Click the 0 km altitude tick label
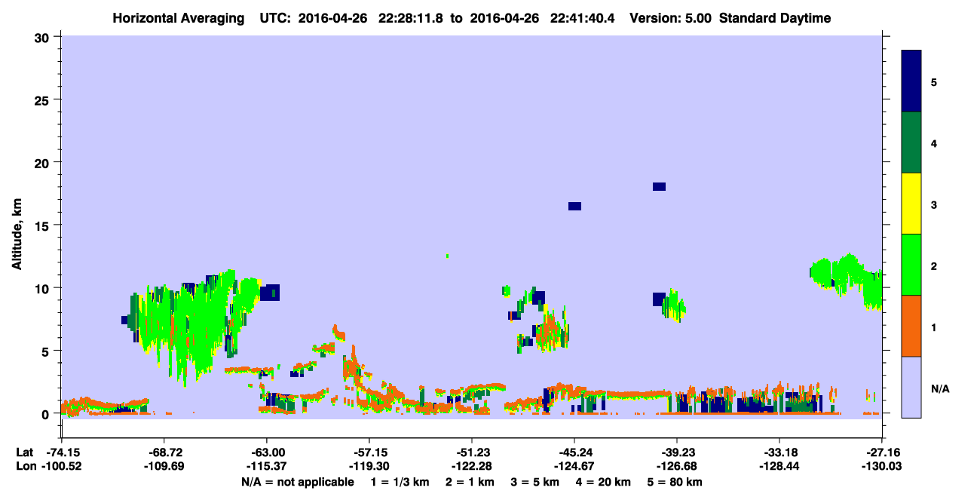The image size is (980, 503). pyautogui.click(x=47, y=414)
